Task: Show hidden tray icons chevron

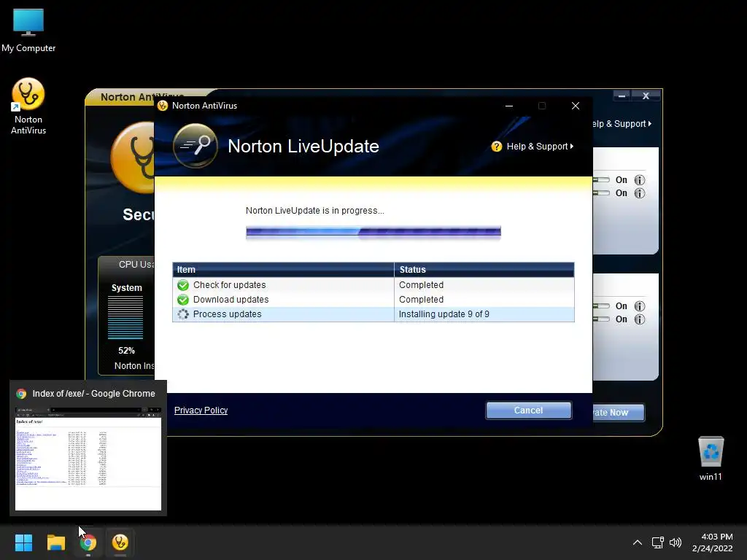Action: (638, 542)
